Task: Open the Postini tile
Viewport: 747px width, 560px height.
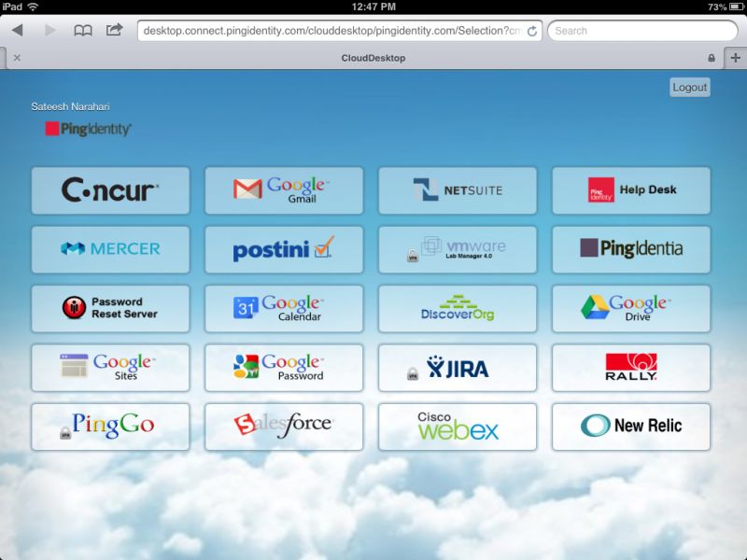Action: (284, 249)
